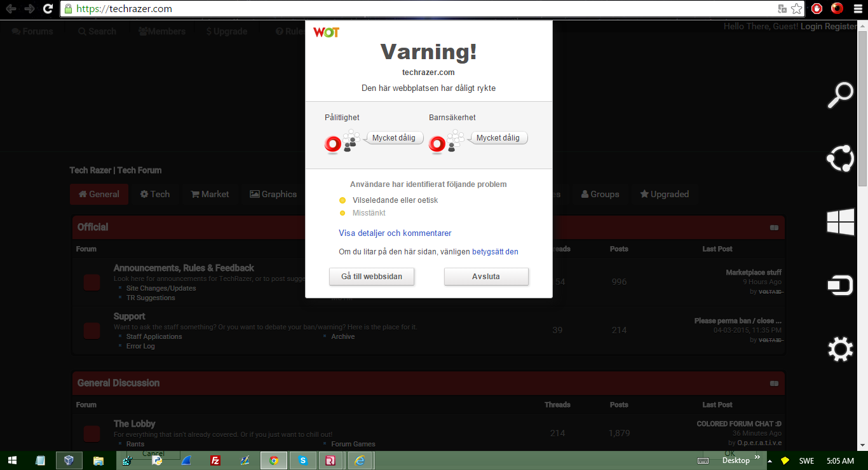Screen dimensions: 868x470
Task: Click the Barnsäkerhet red rating ring
Action: click(x=437, y=144)
